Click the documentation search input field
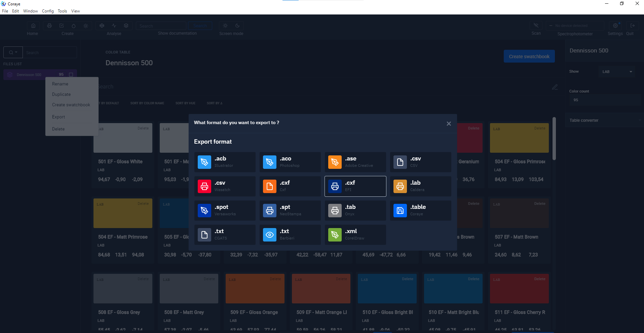644x333 pixels. click(161, 26)
